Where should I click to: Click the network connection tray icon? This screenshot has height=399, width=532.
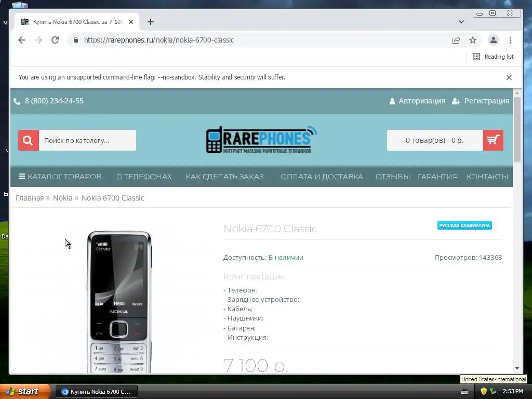point(493,391)
